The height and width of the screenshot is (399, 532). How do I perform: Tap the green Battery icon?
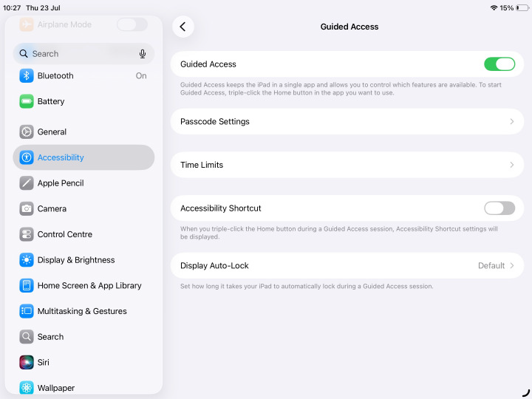pos(27,101)
